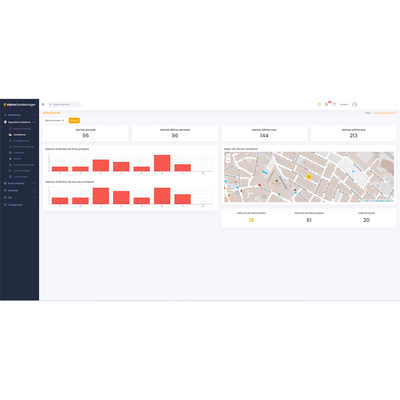Click the yellow theme icon in the header
Viewport: 400px width, 400px height.
point(319,104)
